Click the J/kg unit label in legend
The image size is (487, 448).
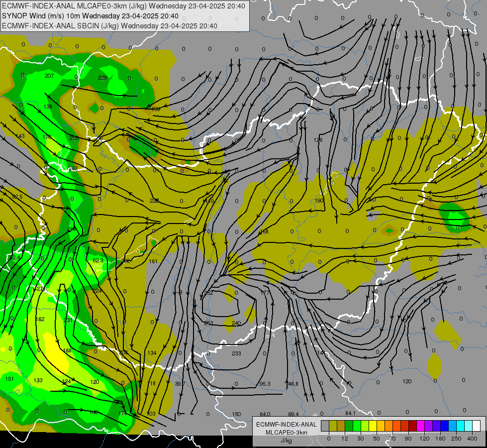(286, 441)
